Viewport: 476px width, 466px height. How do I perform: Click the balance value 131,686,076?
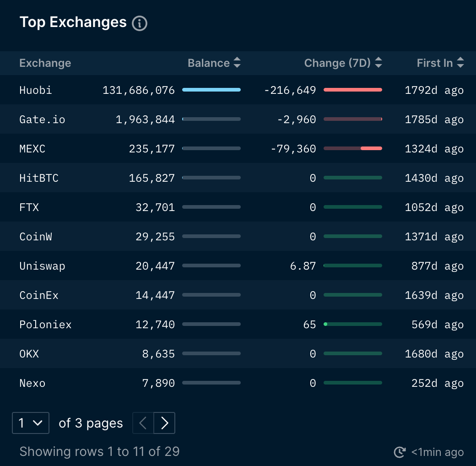[x=138, y=90]
